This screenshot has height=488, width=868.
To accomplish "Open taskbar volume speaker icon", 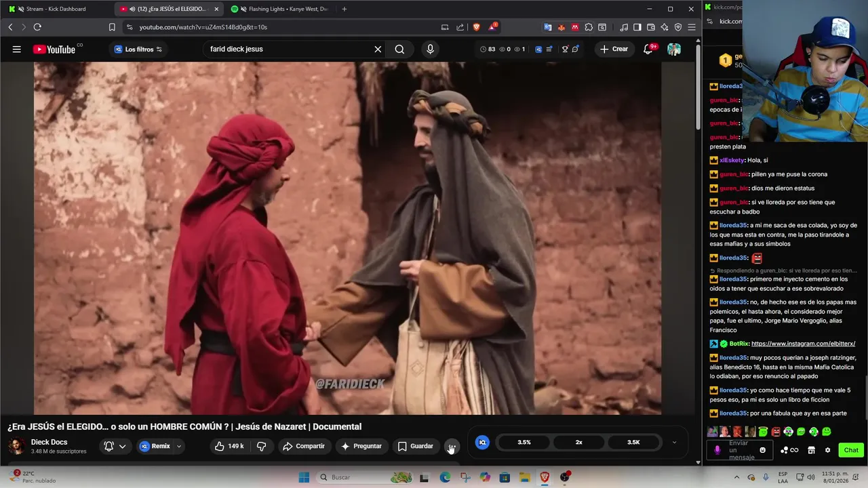I will pos(810,477).
